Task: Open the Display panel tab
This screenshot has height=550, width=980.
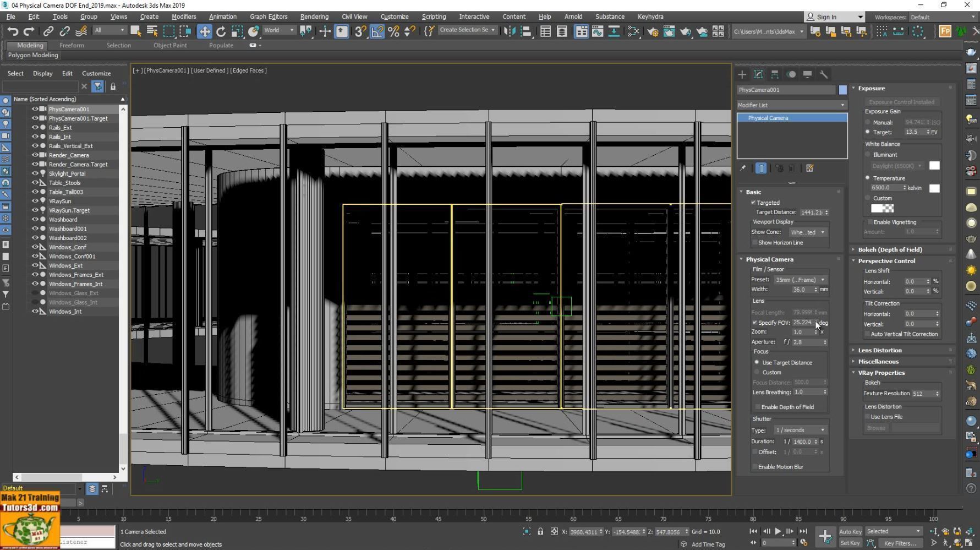Action: tap(807, 74)
